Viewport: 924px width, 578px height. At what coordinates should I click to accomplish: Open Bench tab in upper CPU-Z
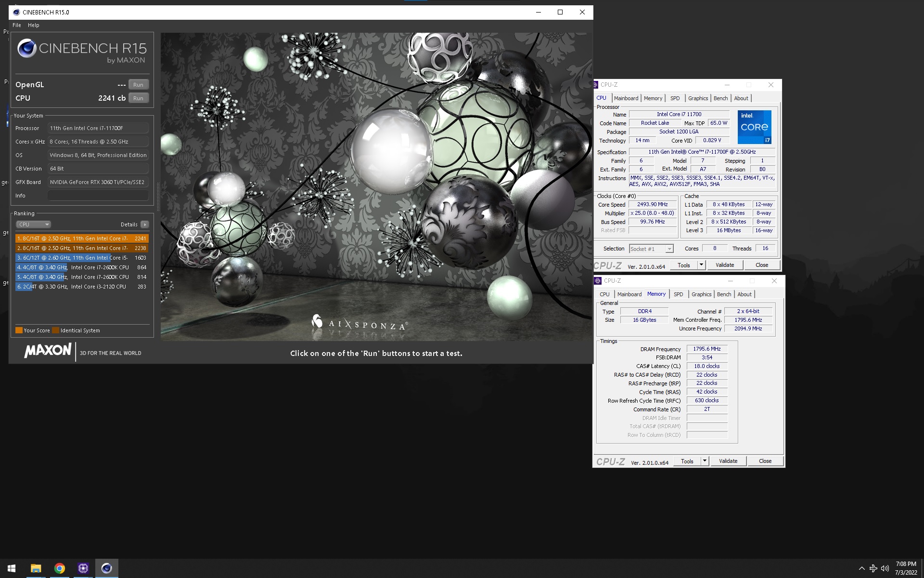coord(720,98)
